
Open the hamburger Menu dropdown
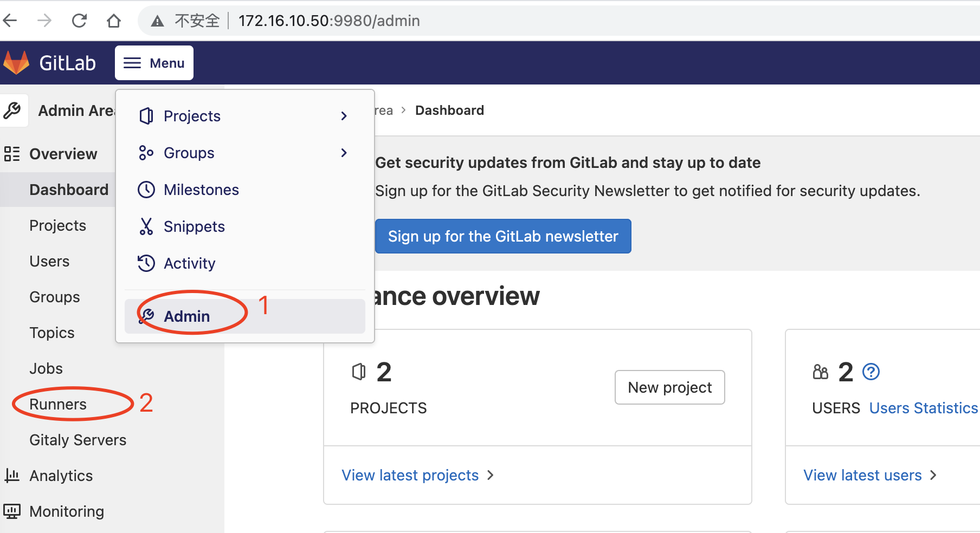tap(154, 62)
